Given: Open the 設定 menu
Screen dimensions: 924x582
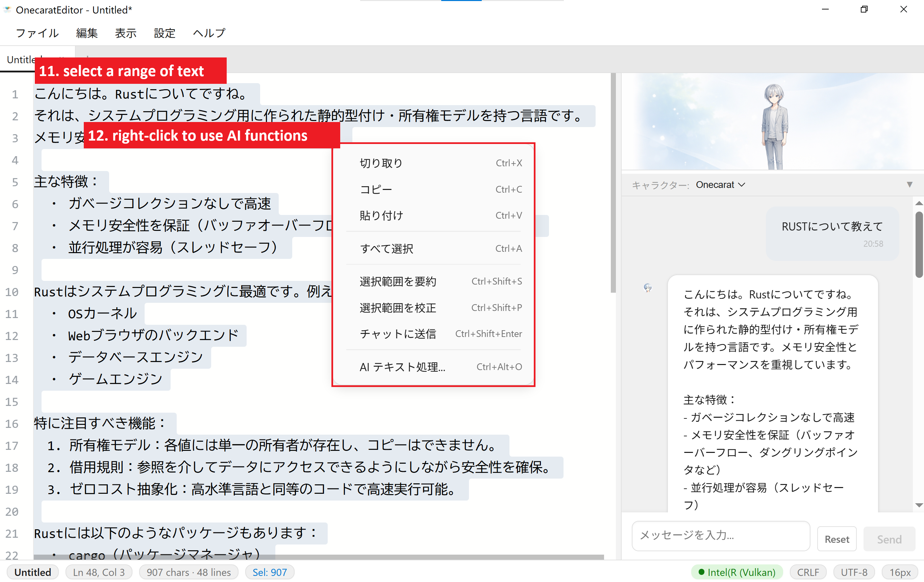Looking at the screenshot, I should point(164,33).
